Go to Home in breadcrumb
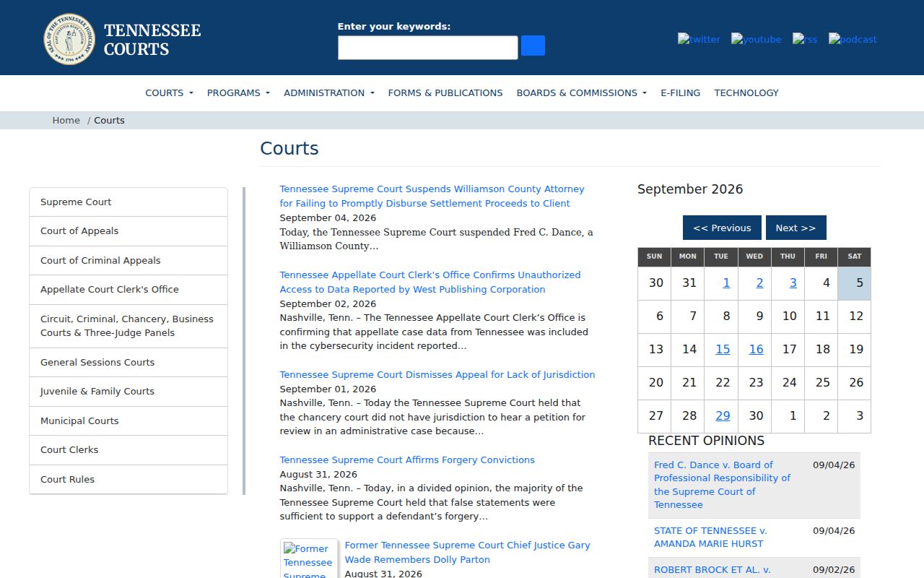 pyautogui.click(x=66, y=120)
